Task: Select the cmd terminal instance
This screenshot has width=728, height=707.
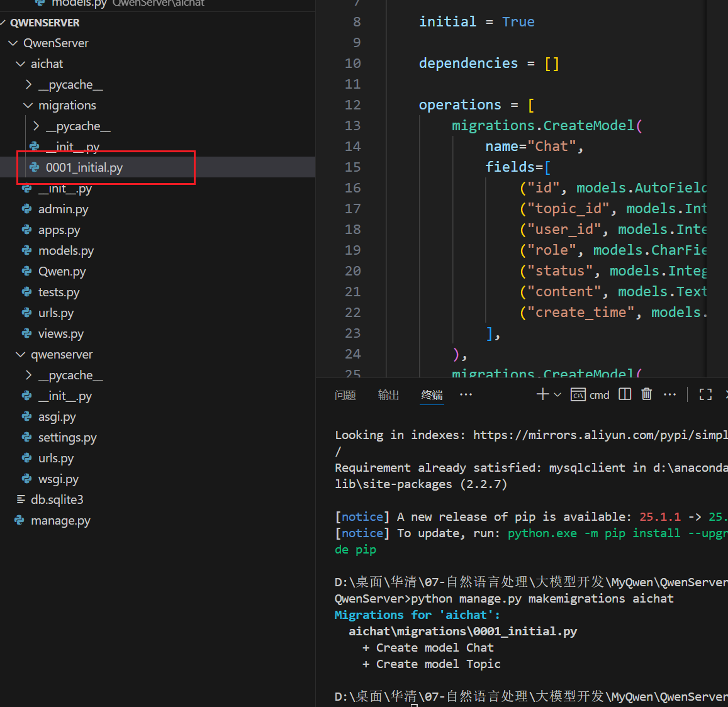Action: click(590, 394)
